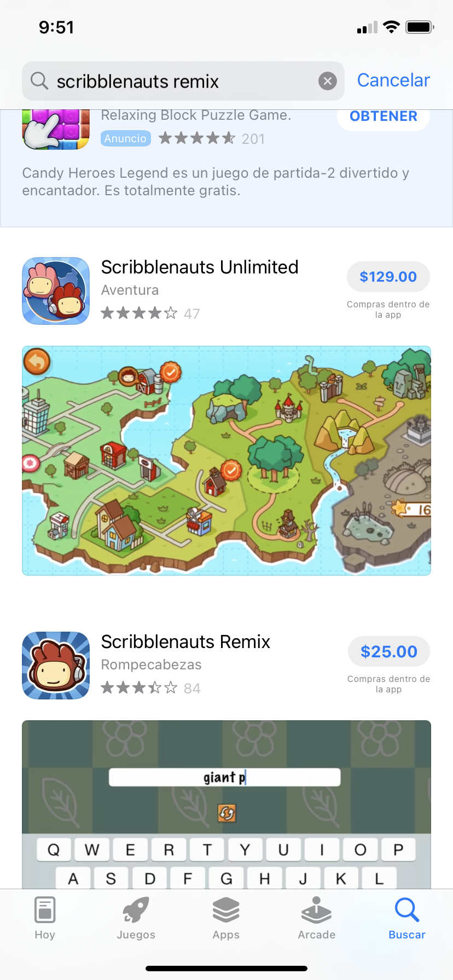The width and height of the screenshot is (453, 980).
Task: Go to the Arcade tab
Action: point(316,919)
